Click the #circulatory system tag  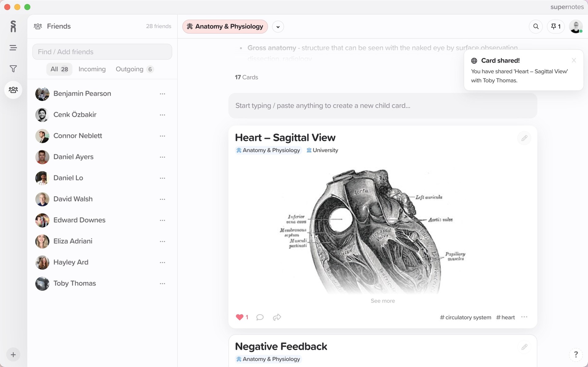click(465, 317)
